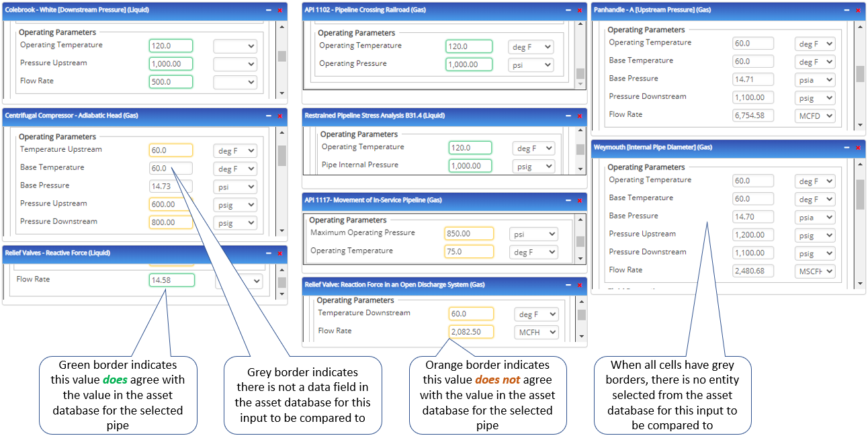Open the MCFD flow rate dropdown in Panhandle

pos(815,115)
